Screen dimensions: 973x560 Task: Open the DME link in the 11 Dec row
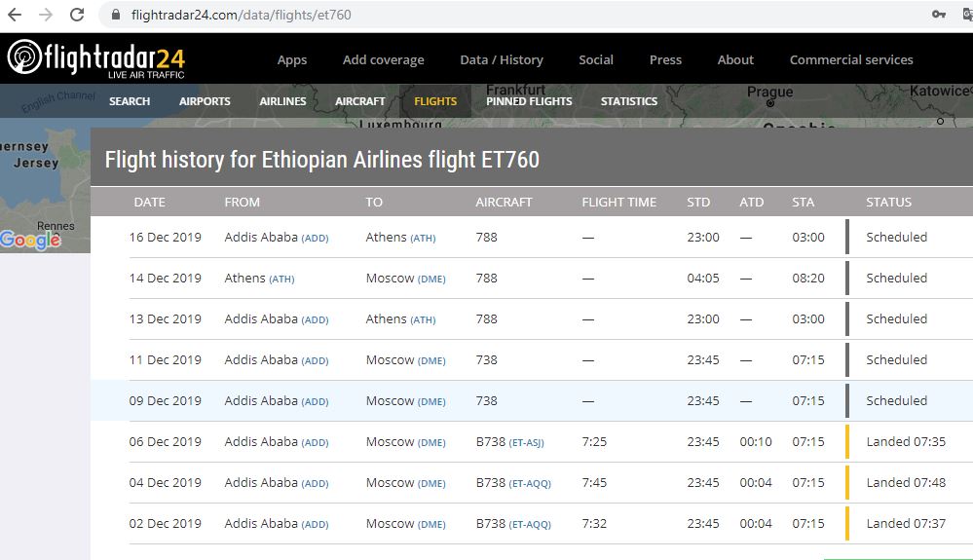point(431,361)
